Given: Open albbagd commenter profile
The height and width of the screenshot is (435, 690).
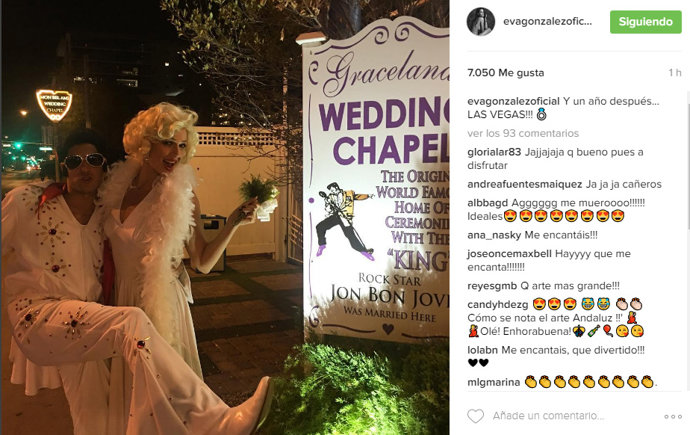Looking at the screenshot, I should 488,203.
